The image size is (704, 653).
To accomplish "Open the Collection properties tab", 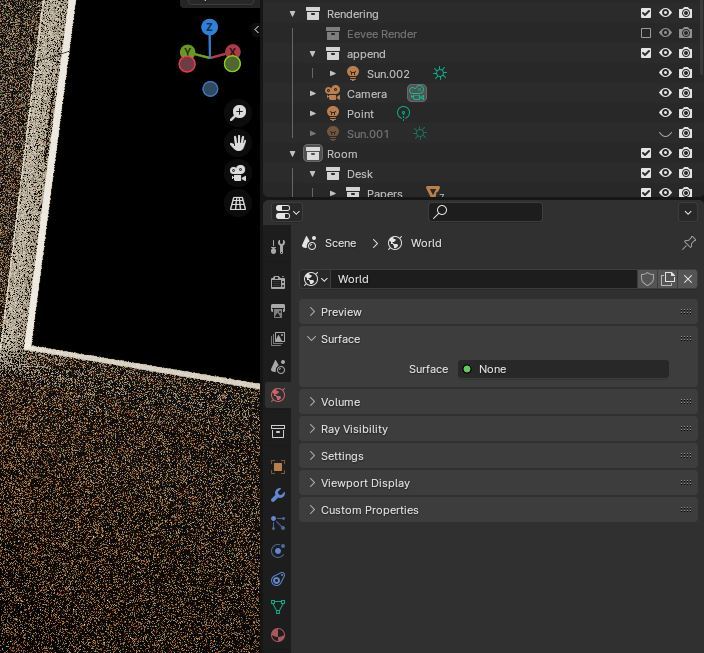I will coord(278,432).
